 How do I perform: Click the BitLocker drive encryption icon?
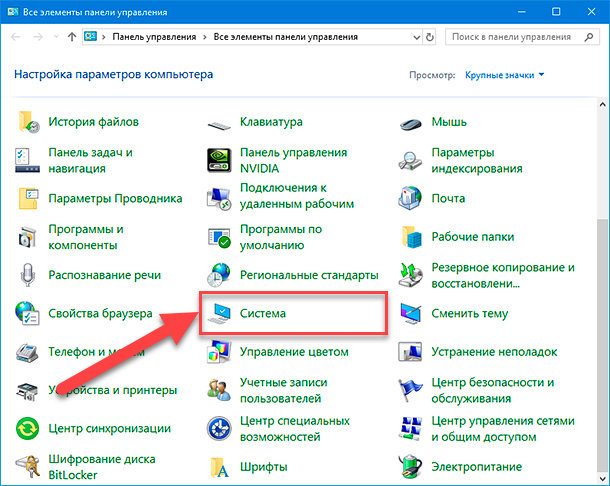27,467
